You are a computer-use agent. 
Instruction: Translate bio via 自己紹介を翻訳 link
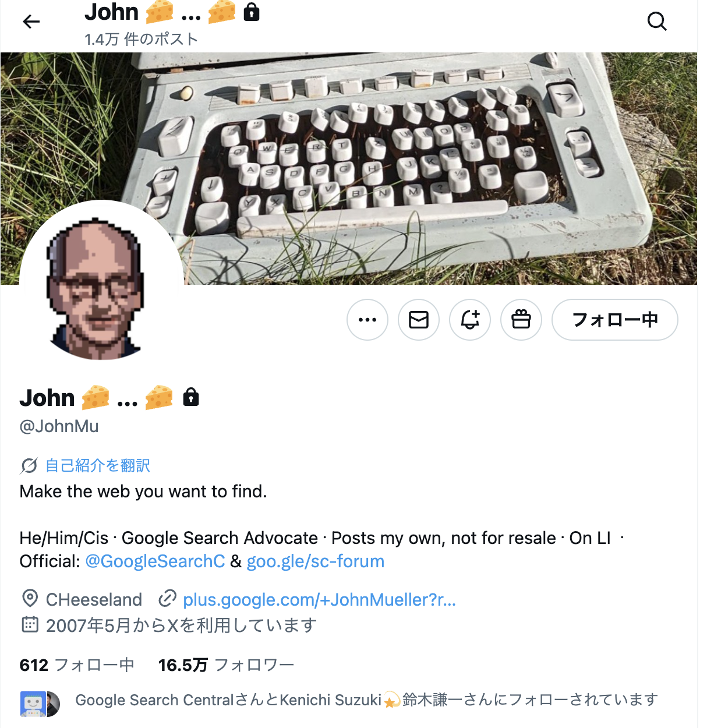(x=98, y=466)
